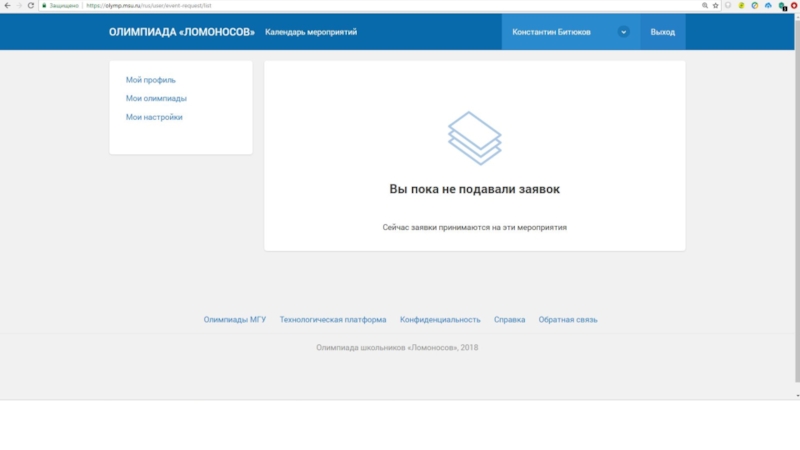The width and height of the screenshot is (800, 450).
Task: Click the bookmark star in the address bar
Action: [x=716, y=5]
